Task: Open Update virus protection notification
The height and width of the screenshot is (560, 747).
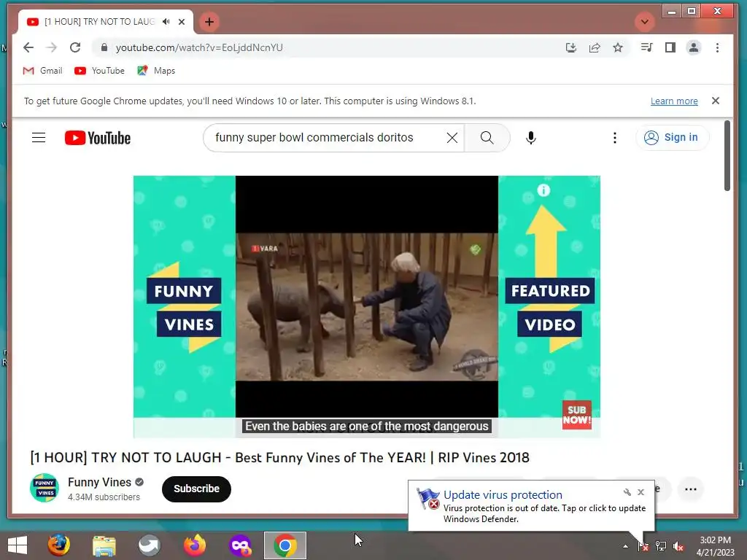Action: pyautogui.click(x=531, y=506)
